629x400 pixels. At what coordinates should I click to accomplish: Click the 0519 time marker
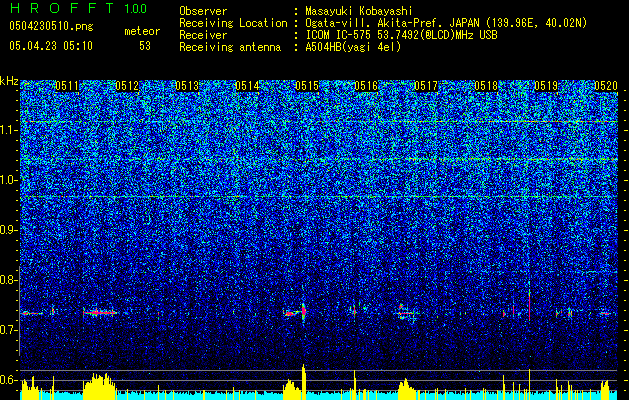546,86
